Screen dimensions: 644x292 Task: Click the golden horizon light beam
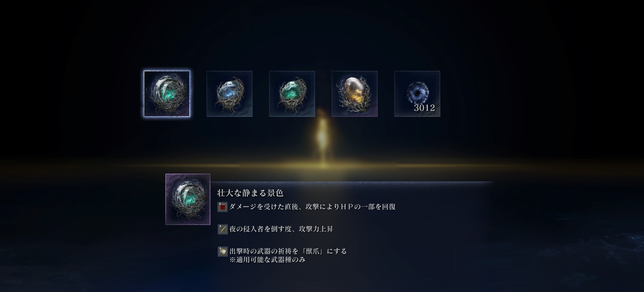point(322,165)
